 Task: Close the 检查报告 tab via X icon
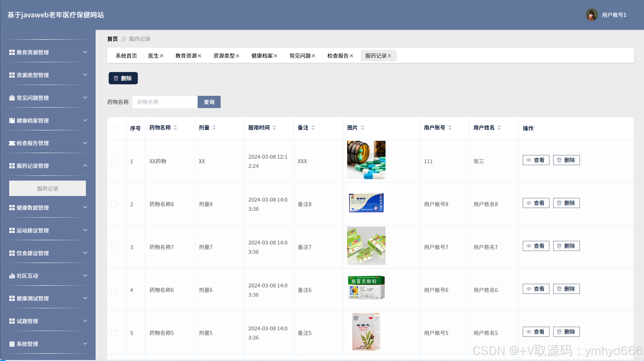coord(352,56)
